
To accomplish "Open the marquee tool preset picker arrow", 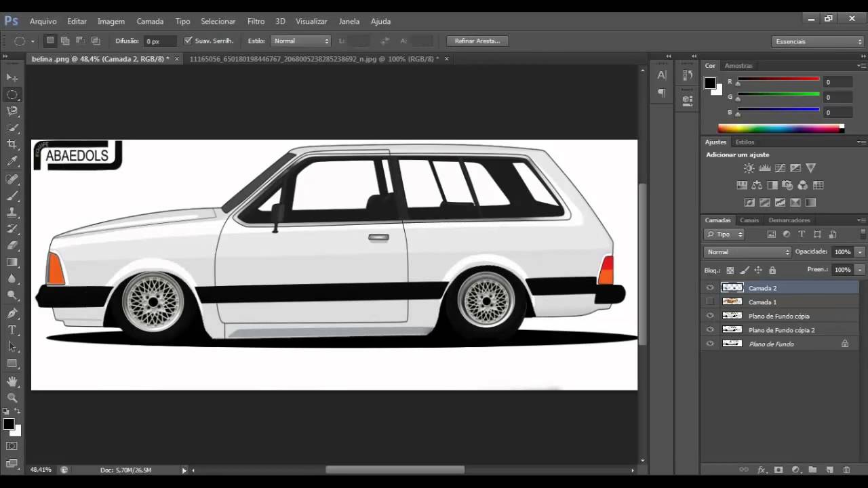I will pyautogui.click(x=33, y=41).
